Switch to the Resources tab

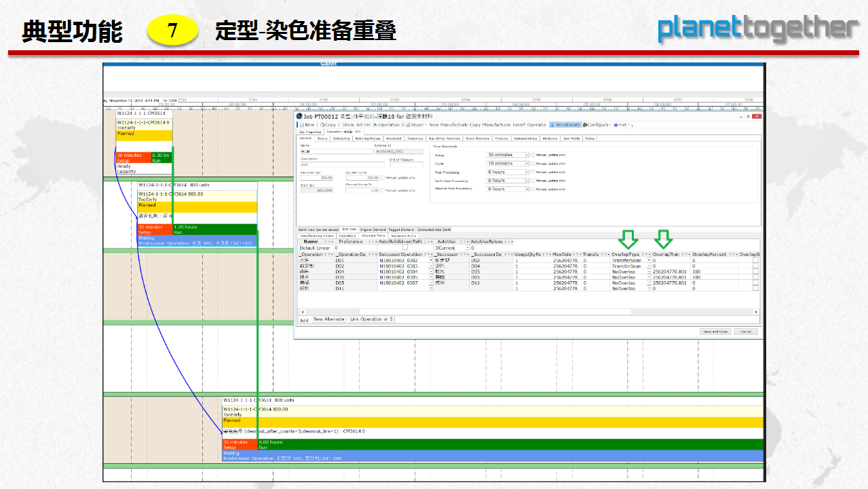pyautogui.click(x=415, y=138)
